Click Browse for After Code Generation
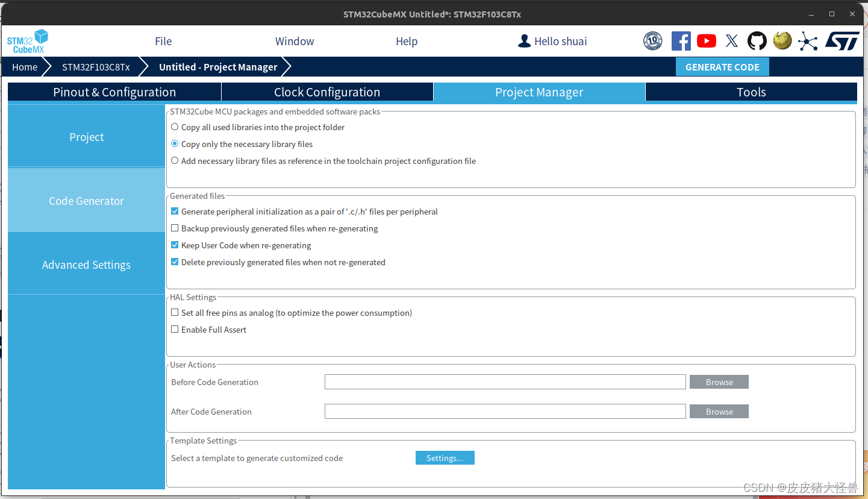868x499 pixels. coord(719,412)
